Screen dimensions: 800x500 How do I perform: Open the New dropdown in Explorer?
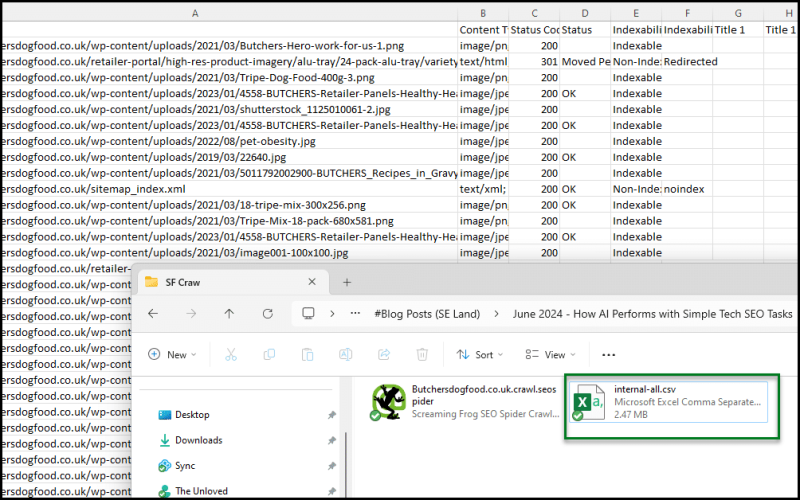tap(172, 355)
